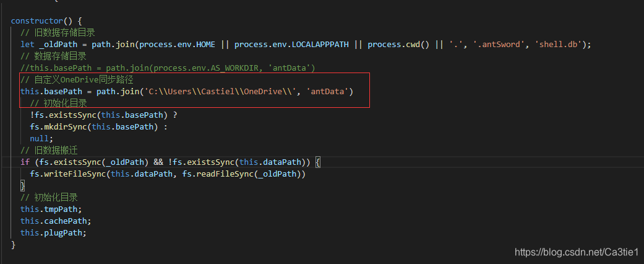The height and width of the screenshot is (264, 644).
Task: Select the comment '// 旧数据存储目录'
Action: (x=58, y=32)
